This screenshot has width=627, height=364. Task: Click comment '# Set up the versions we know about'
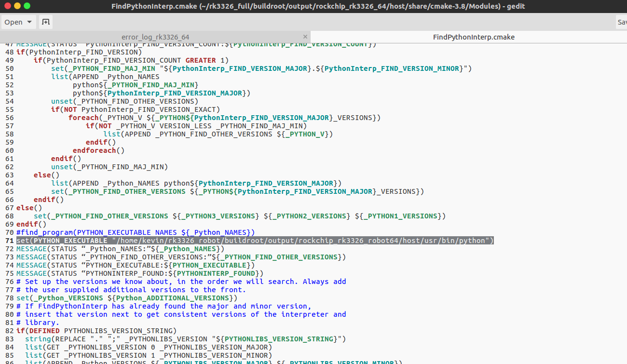[x=181, y=282]
